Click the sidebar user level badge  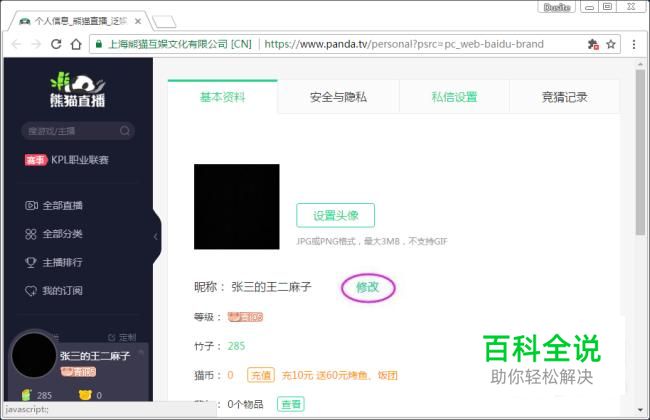[x=78, y=372]
